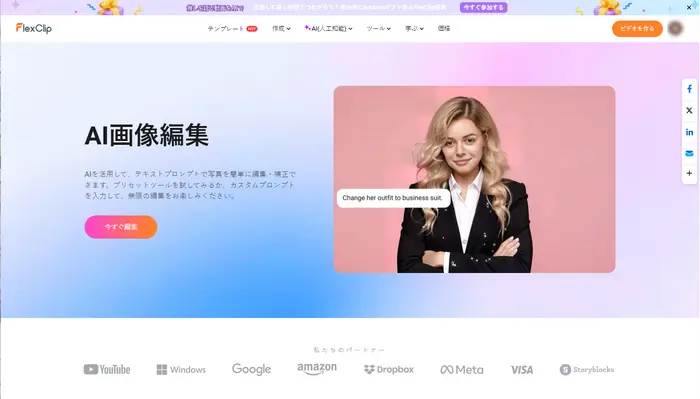Click the business suit woman preview image
This screenshot has width=700, height=399.
pos(474,179)
